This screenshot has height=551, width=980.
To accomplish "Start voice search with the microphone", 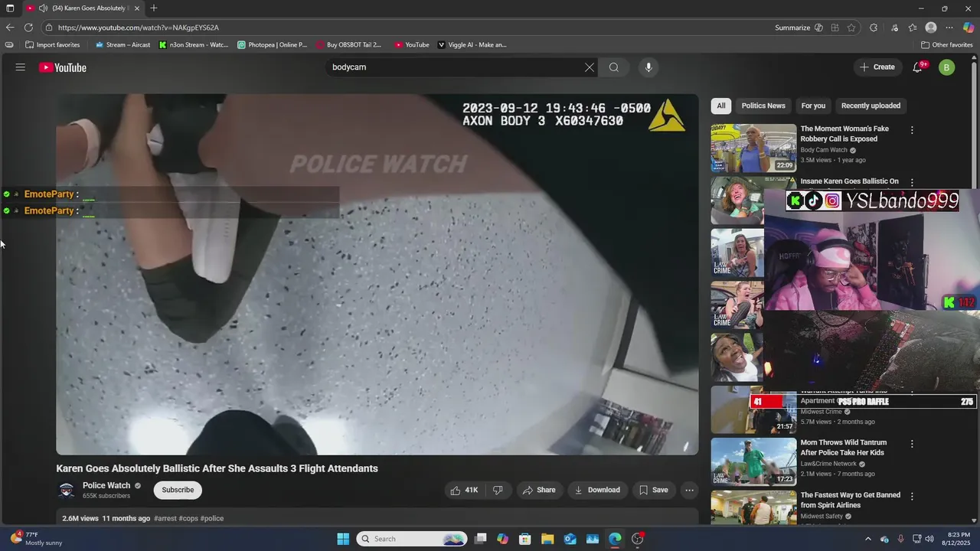I will [648, 67].
